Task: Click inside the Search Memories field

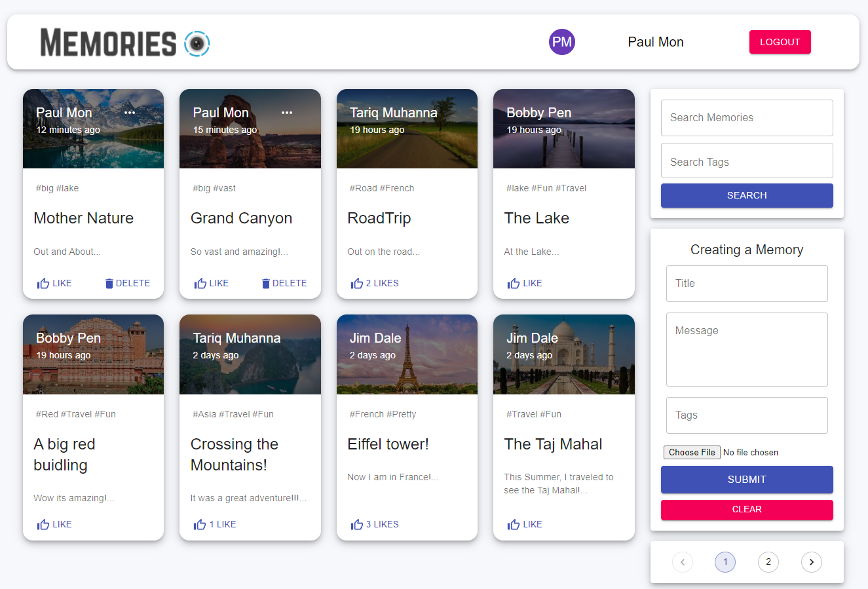Action: coord(747,117)
